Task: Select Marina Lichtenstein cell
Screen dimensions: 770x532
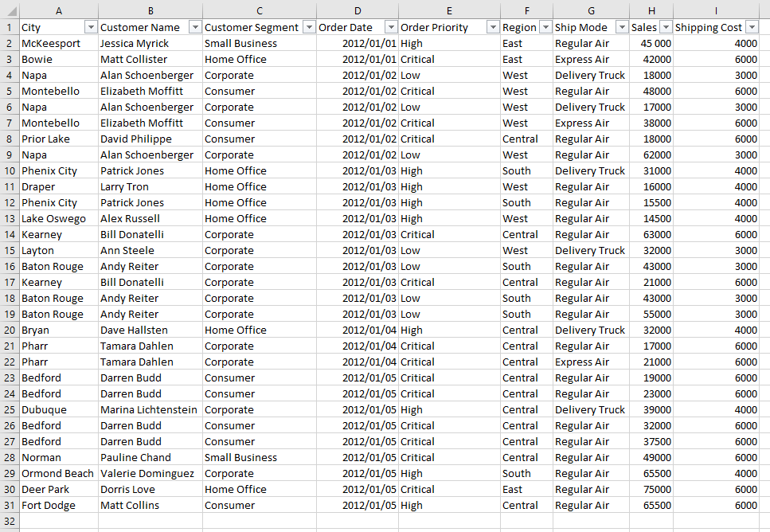Action: tap(150, 409)
